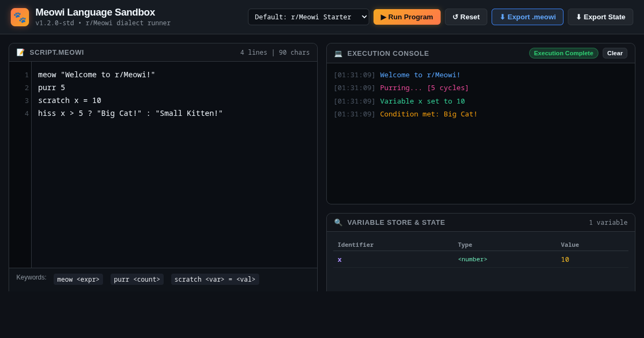The image size is (644, 338).
Task: Reset the sandbox
Action: pyautogui.click(x=466, y=17)
